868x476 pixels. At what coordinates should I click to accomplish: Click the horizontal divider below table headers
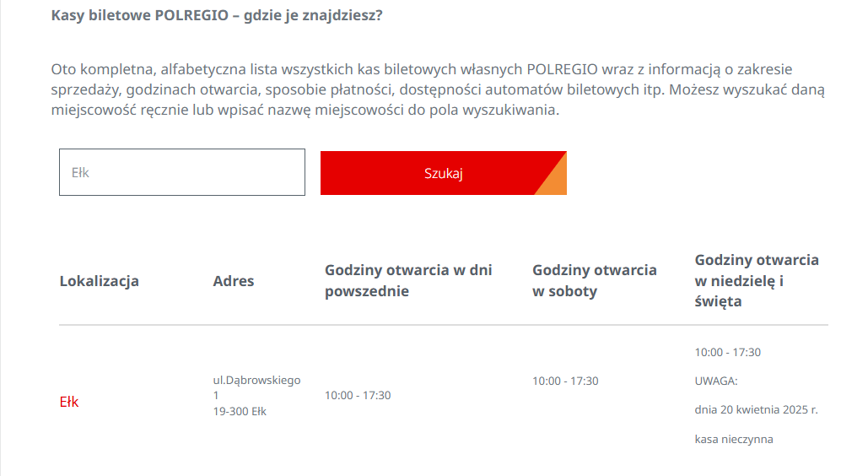click(443, 325)
